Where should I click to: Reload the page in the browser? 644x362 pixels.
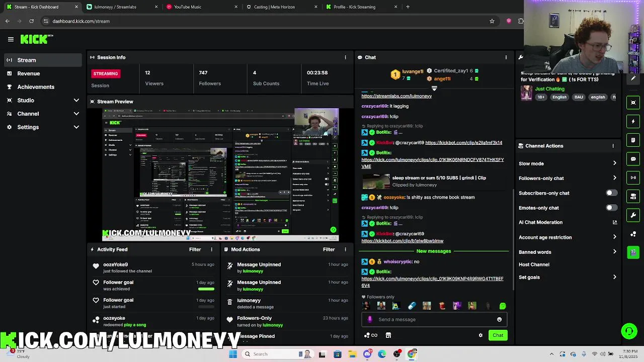point(31,21)
